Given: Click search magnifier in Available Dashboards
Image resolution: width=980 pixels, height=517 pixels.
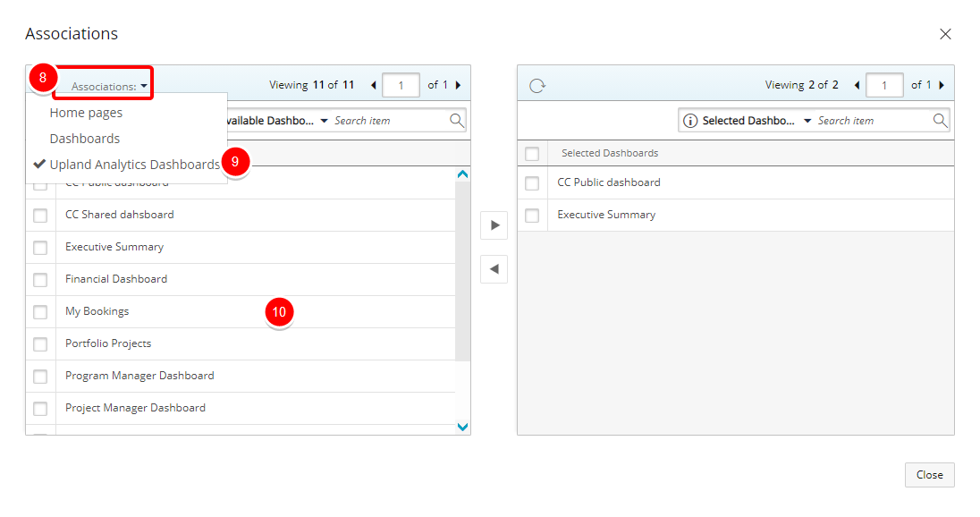Looking at the screenshot, I should [456, 121].
